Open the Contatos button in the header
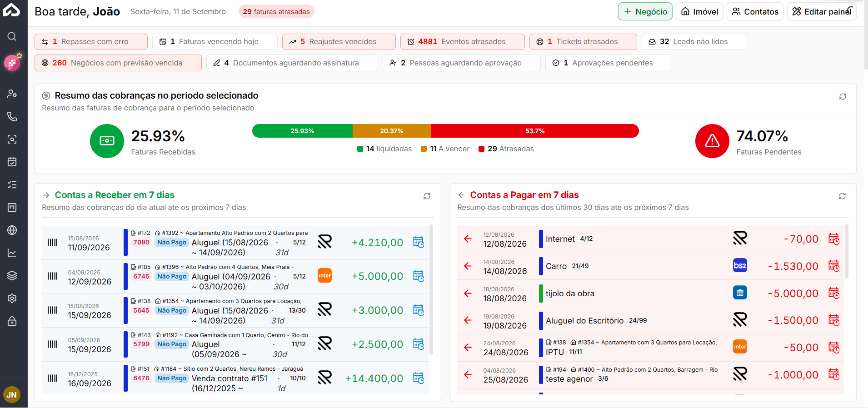Viewport: 868px width, 408px height. (x=755, y=11)
